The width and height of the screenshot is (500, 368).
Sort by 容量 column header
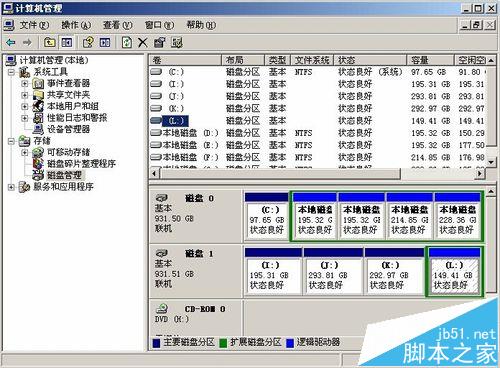430,60
